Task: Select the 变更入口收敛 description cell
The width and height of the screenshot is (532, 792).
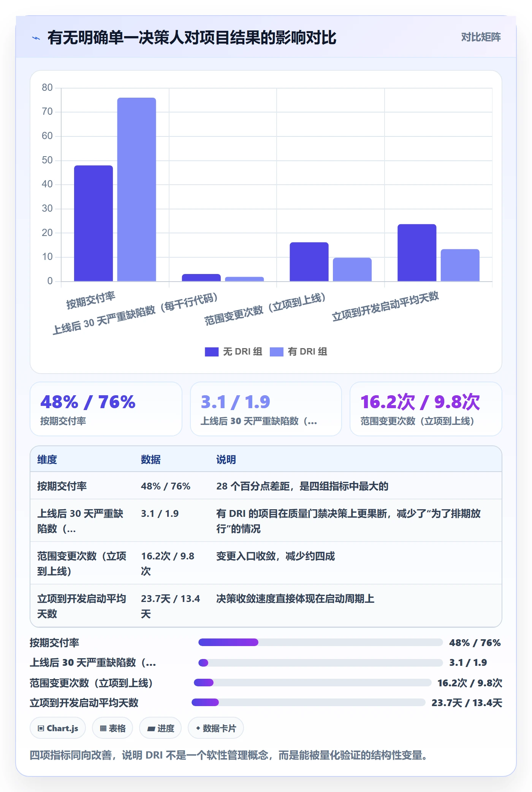Action: point(275,556)
